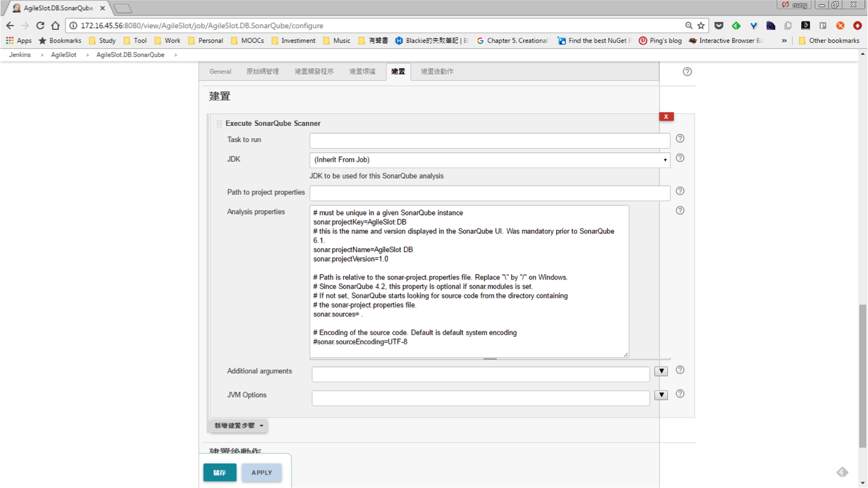Expand the Jenkins breadcrumb arrow
This screenshot has width=868, height=488.
pos(42,55)
